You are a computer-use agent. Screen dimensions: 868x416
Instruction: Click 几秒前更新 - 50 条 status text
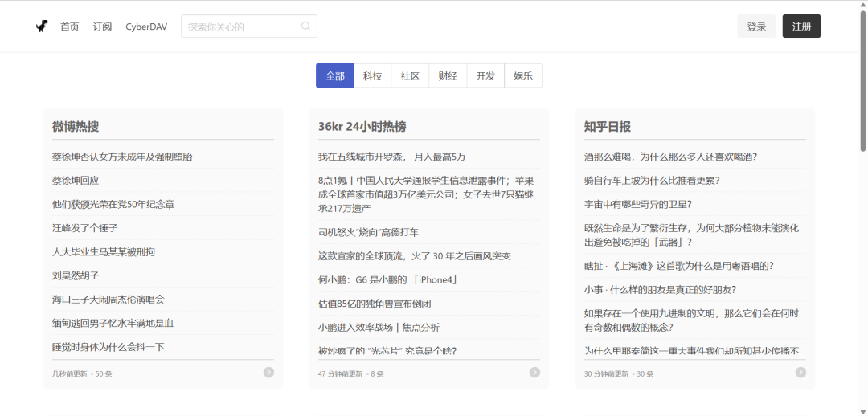pyautogui.click(x=82, y=373)
